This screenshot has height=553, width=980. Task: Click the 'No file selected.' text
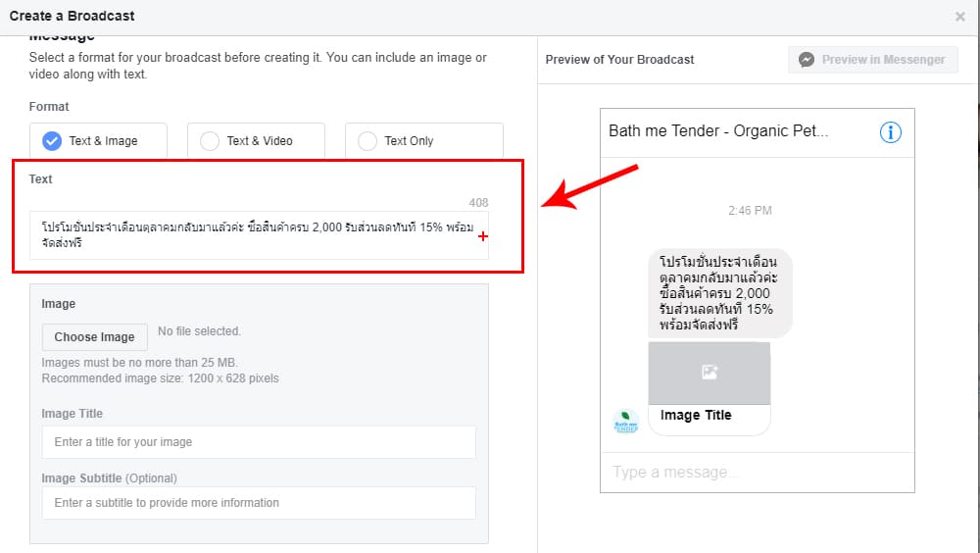[199, 331]
